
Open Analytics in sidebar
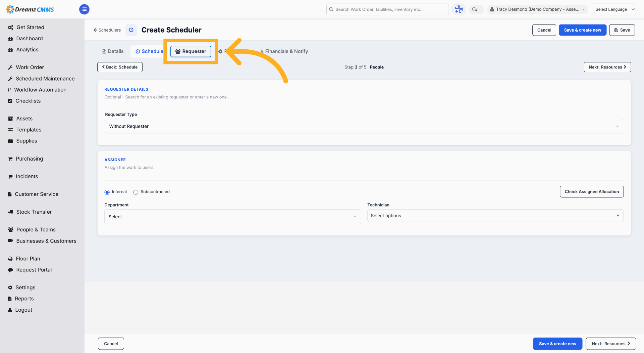tap(23, 49)
